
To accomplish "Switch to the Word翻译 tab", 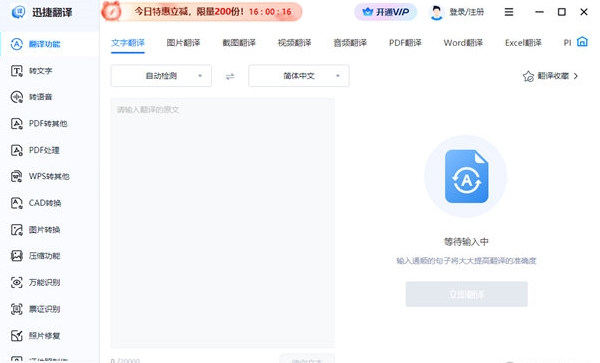I will point(463,43).
